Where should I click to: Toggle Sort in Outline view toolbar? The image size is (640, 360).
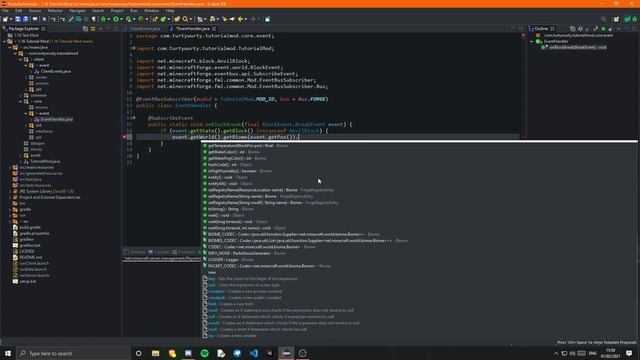click(x=580, y=29)
